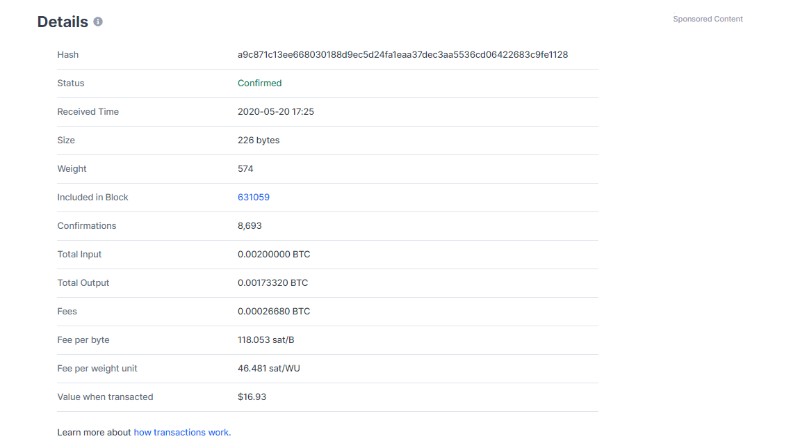Viewport: 800px width, 448px height.
Task: Click the 46.481 sat/WU value
Action: click(269, 368)
